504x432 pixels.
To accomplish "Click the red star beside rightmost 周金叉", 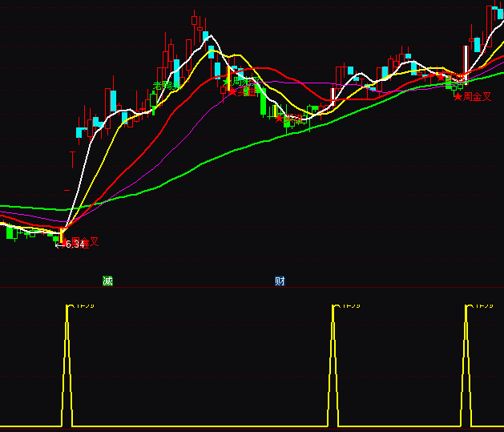I will [x=458, y=96].
